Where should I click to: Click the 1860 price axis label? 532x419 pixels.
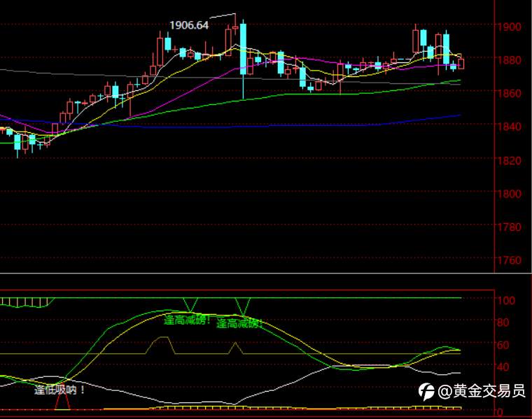(x=510, y=93)
